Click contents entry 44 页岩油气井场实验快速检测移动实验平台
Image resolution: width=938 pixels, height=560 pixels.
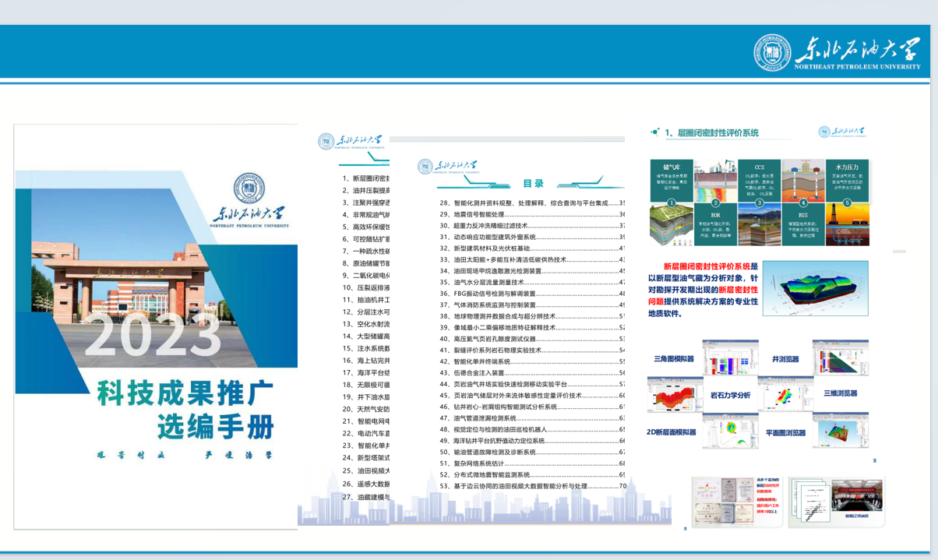click(533, 384)
